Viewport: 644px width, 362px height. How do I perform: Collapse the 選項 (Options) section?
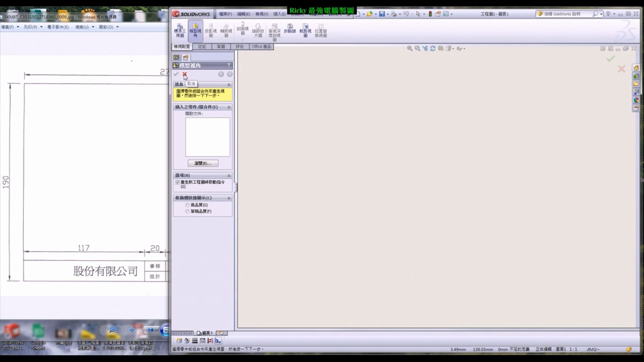pos(229,176)
